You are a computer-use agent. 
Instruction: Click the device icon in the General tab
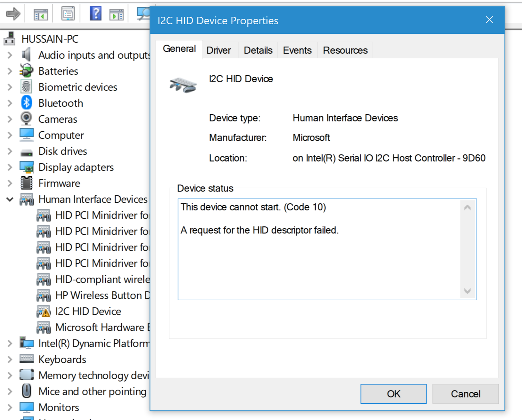183,85
